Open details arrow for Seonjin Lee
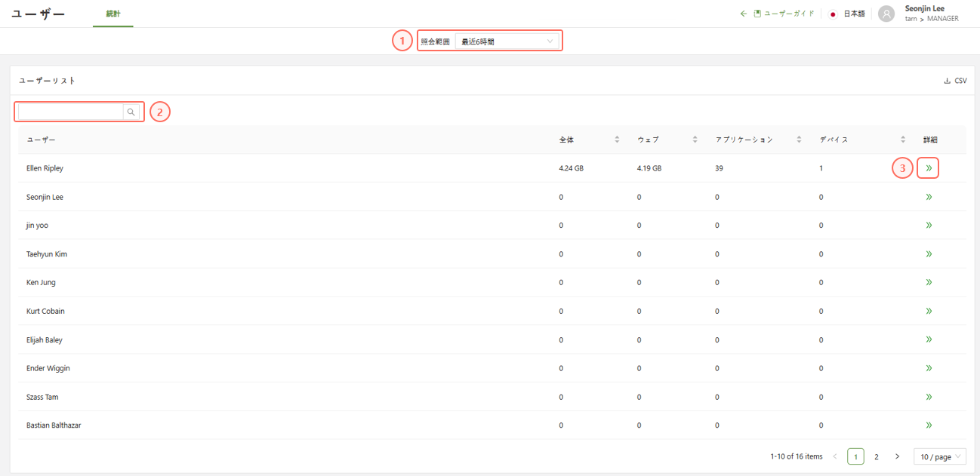 (928, 197)
